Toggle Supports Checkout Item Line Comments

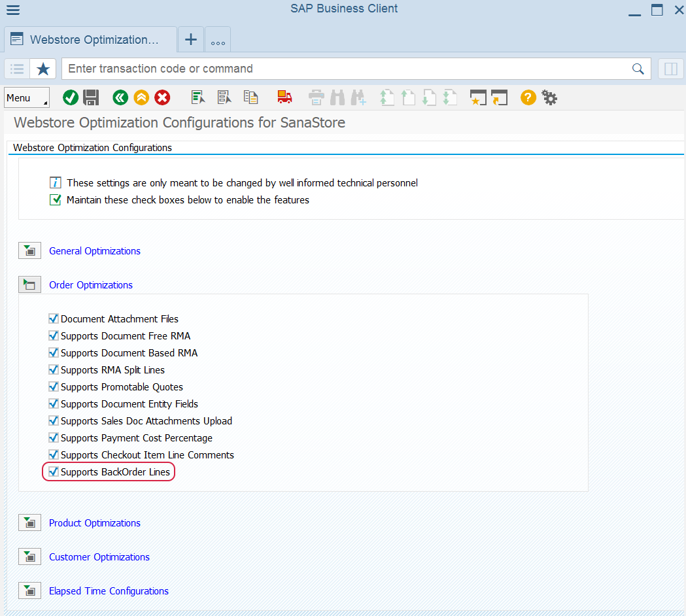54,455
